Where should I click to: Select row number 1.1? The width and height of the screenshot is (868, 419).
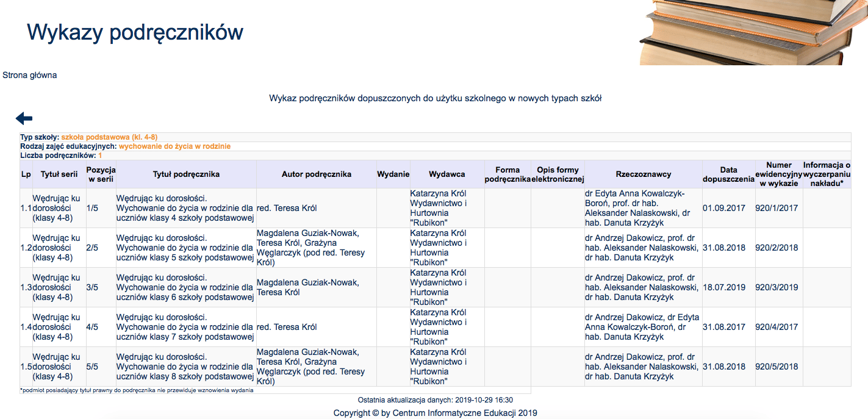click(26, 208)
